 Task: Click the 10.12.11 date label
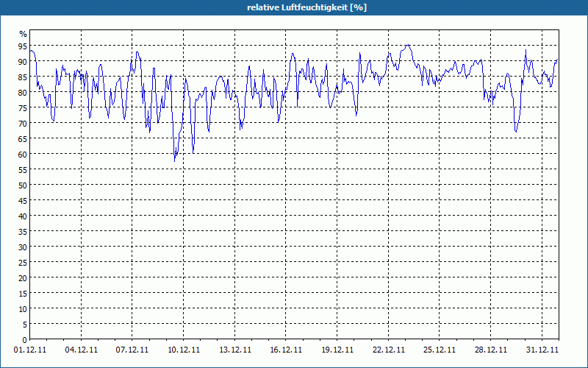pos(183,350)
